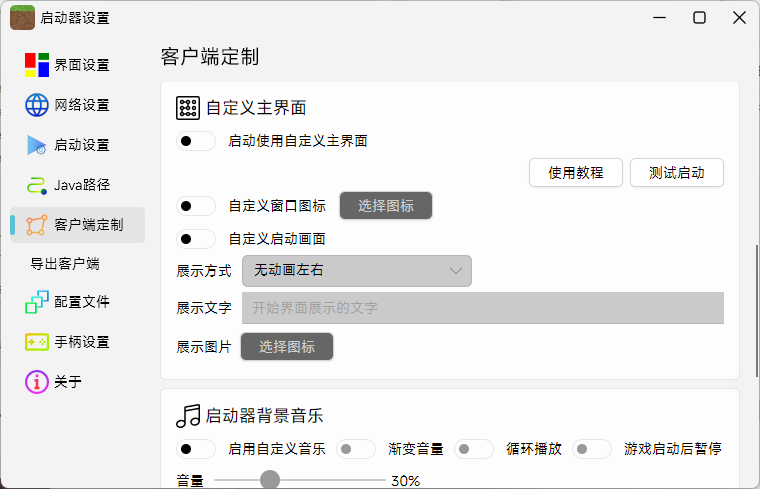Click the 音量 volume slider handle
The image size is (760, 489).
coord(270,480)
